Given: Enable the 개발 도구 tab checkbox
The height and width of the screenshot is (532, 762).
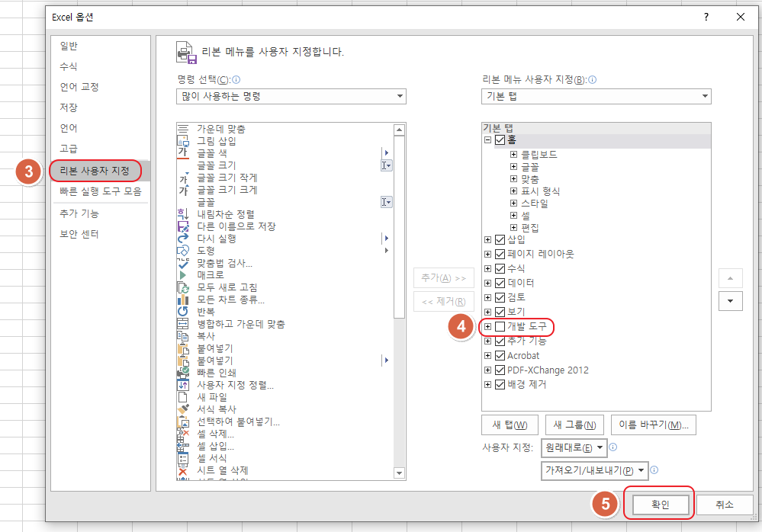Looking at the screenshot, I should (500, 327).
